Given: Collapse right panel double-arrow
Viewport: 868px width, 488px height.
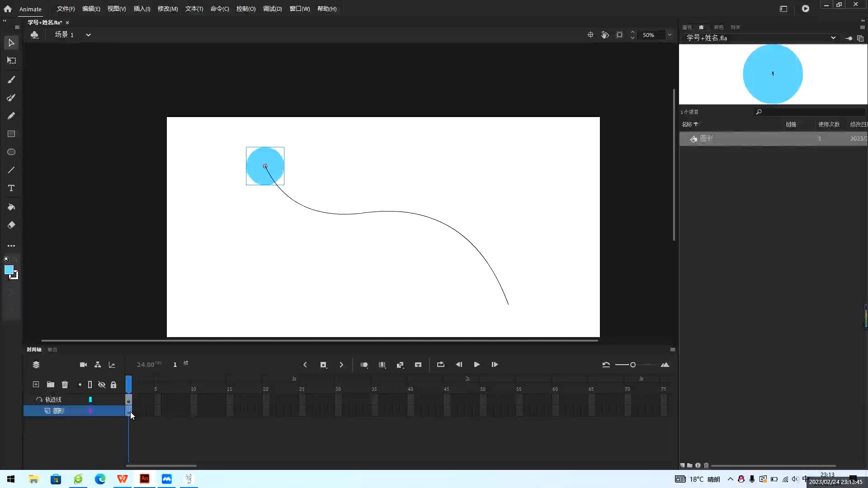Looking at the screenshot, I should point(863,20).
